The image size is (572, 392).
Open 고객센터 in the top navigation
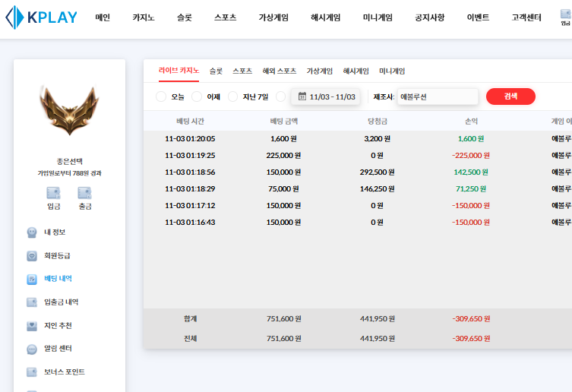pos(526,17)
